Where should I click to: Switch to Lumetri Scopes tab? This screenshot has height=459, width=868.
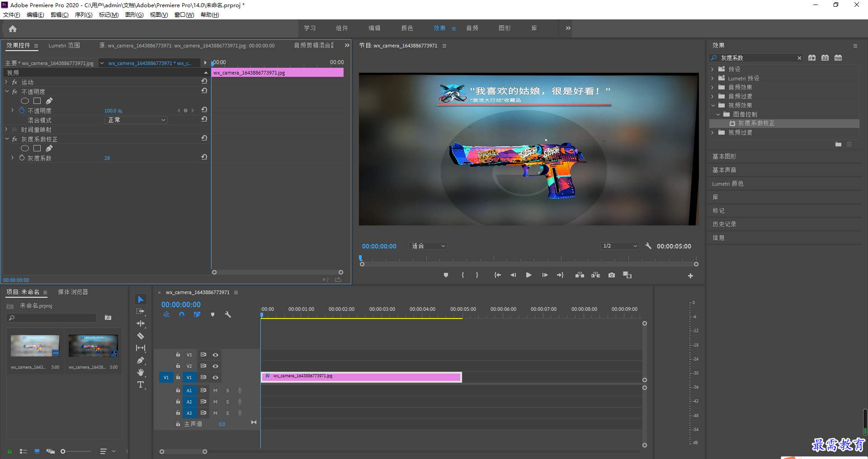point(64,45)
